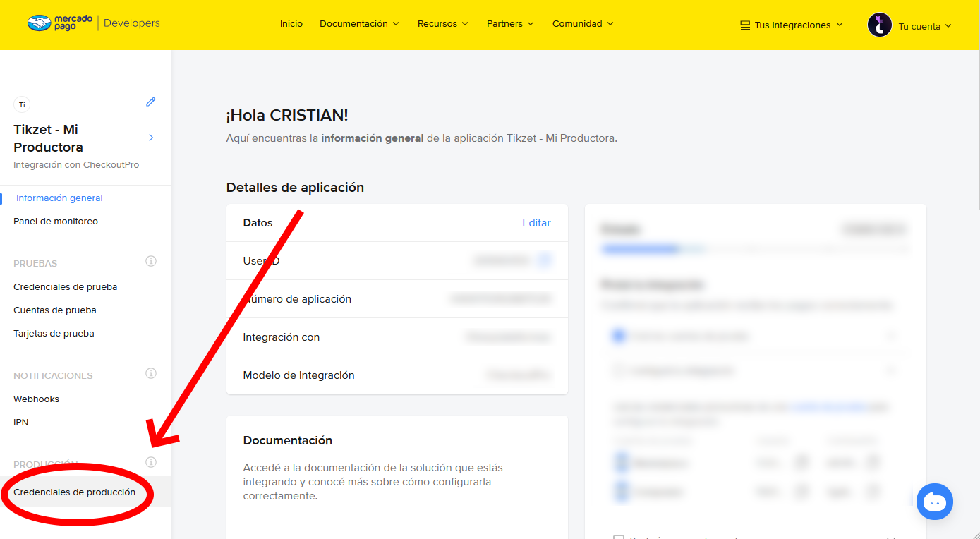Click the Integración con row label
This screenshot has height=539, width=980.
click(282, 337)
